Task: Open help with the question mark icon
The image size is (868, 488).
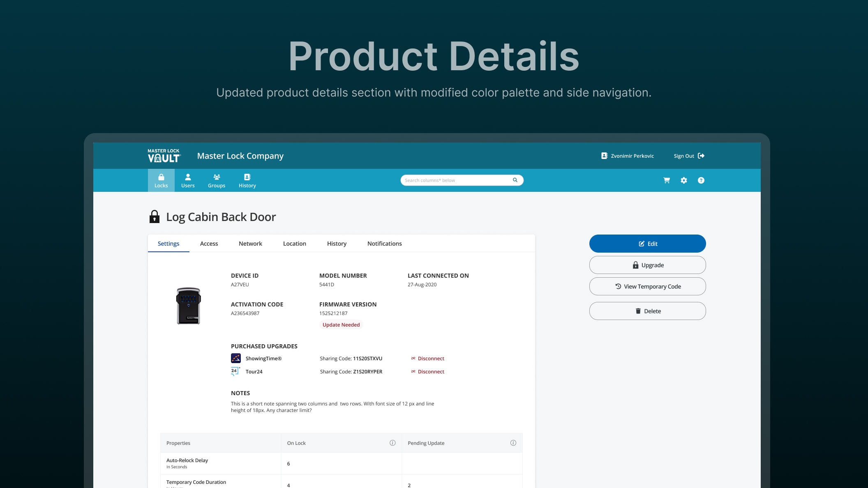Action: tap(701, 180)
